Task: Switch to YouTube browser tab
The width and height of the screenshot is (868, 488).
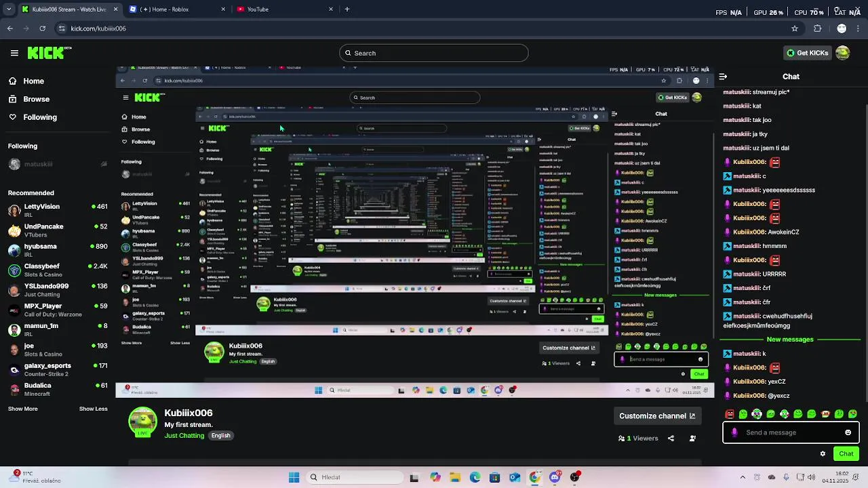Action: pyautogui.click(x=285, y=9)
